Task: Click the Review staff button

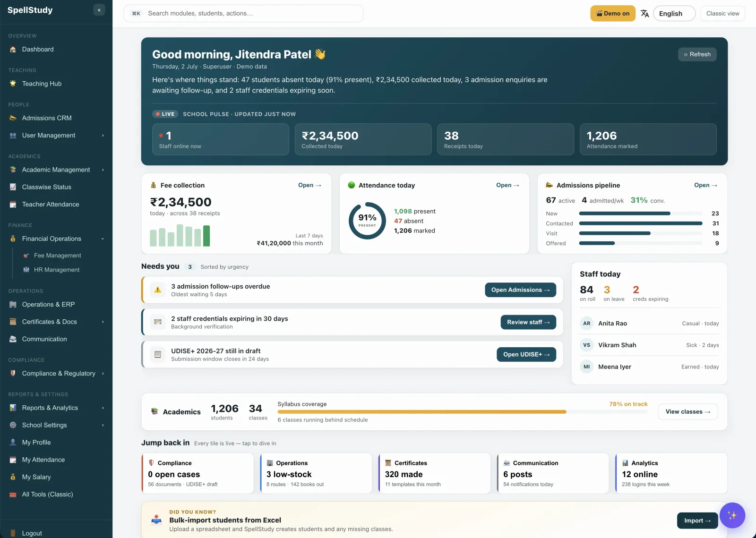Action: pyautogui.click(x=528, y=322)
